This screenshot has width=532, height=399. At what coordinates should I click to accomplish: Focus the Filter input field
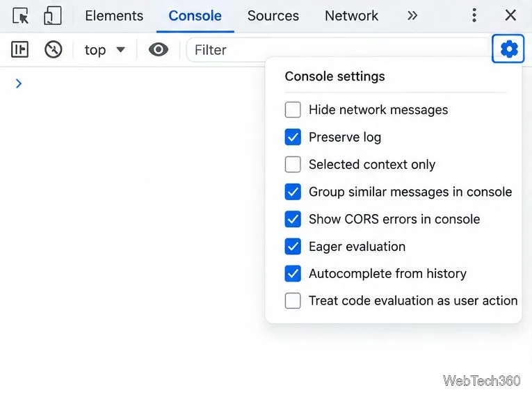337,50
